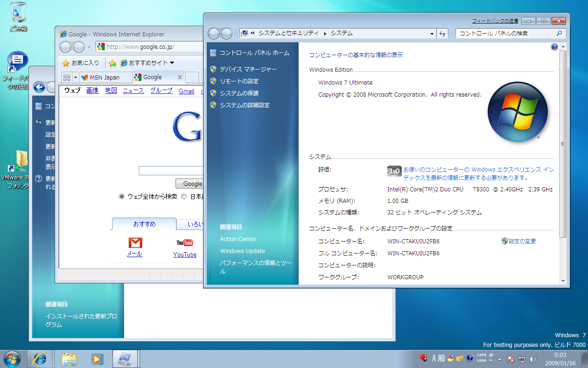Click the フィードバックの送信 link in title bar
The width and height of the screenshot is (588, 368).
click(495, 21)
